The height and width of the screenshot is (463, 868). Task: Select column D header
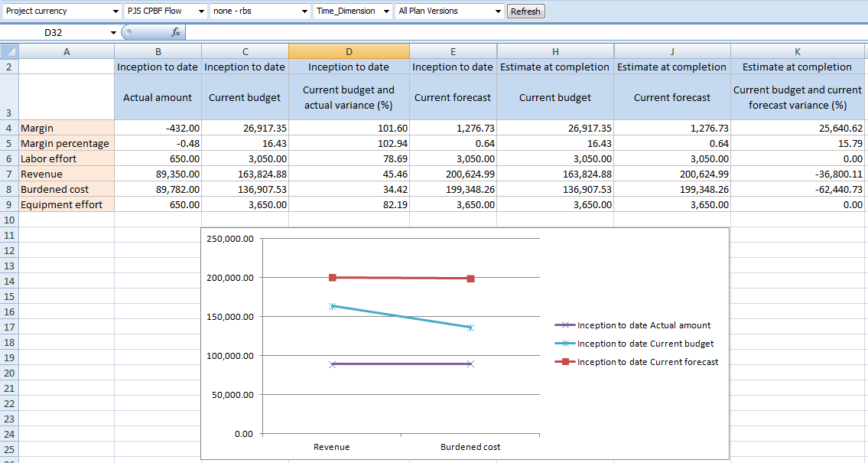click(x=349, y=51)
